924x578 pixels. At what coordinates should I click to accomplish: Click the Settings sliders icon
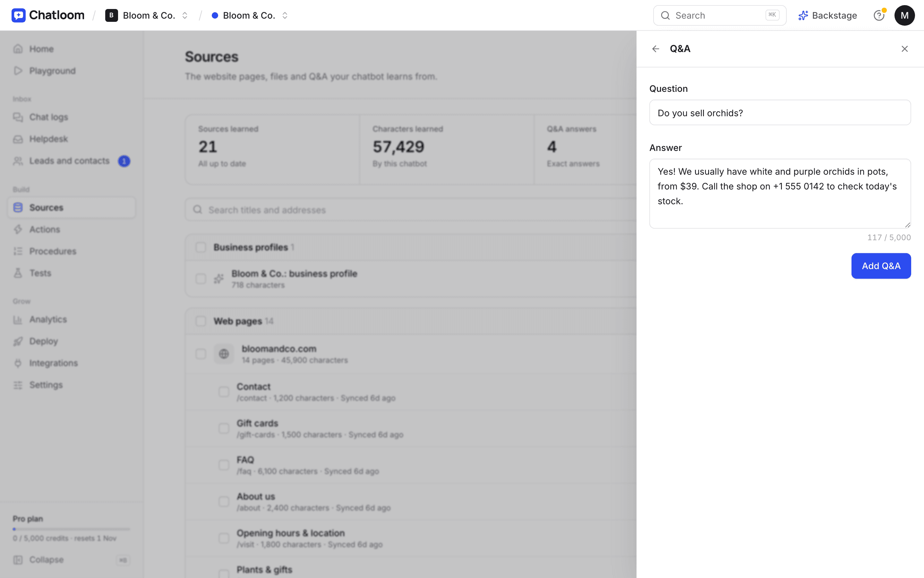click(18, 385)
